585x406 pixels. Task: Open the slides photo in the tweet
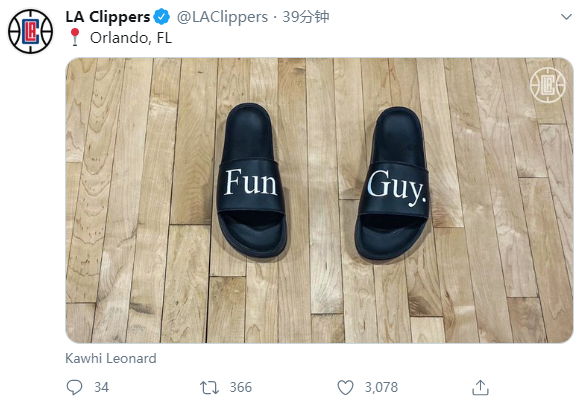pos(319,200)
